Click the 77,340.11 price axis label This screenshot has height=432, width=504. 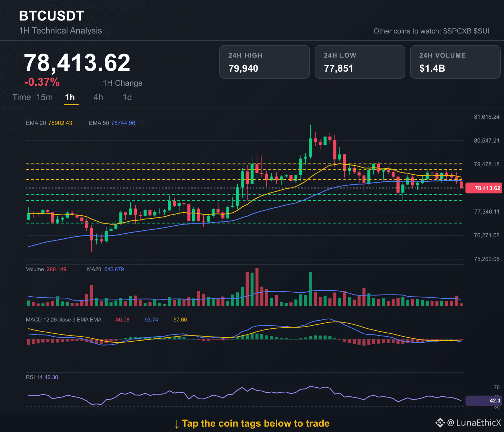tap(487, 212)
